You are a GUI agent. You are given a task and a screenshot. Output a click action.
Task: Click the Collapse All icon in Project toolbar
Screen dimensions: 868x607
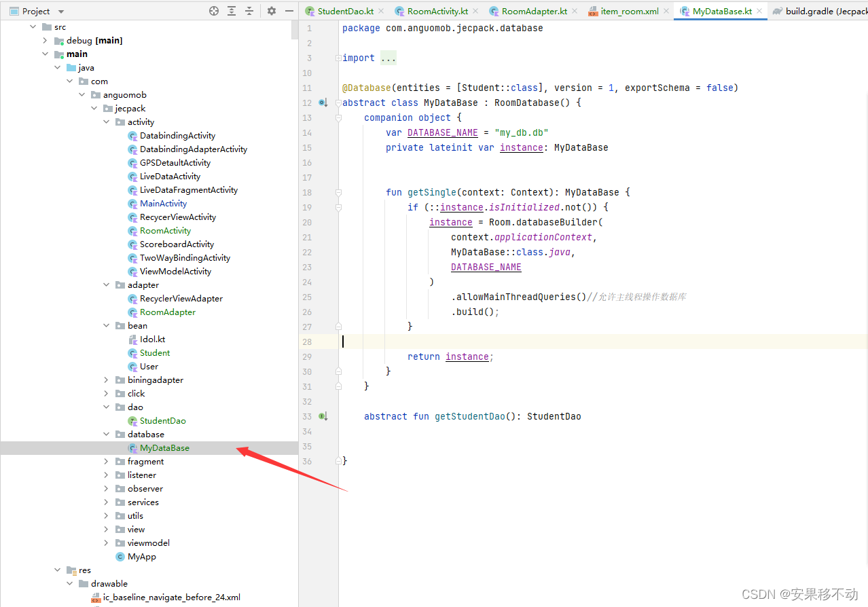click(x=249, y=10)
